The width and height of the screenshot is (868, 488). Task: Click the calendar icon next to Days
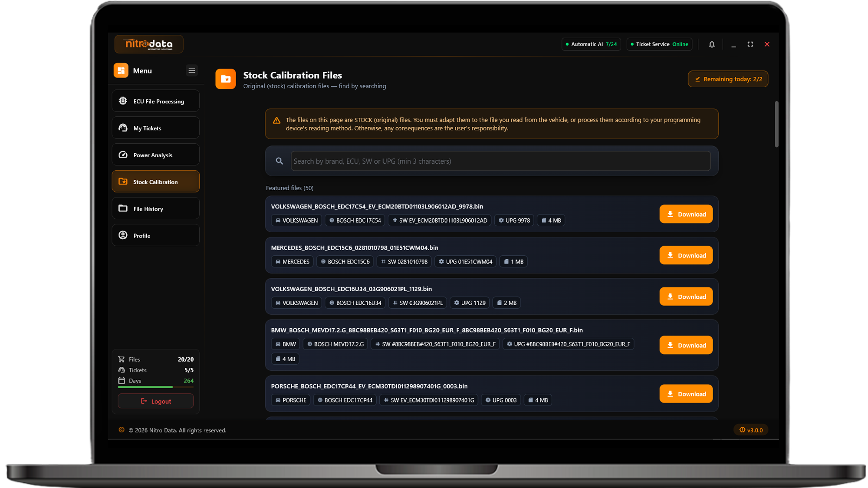[122, 381]
